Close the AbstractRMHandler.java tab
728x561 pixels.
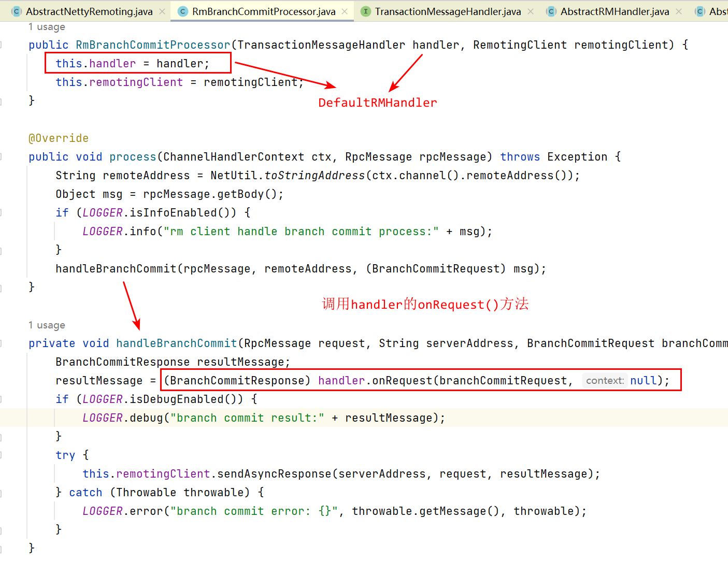(x=678, y=11)
